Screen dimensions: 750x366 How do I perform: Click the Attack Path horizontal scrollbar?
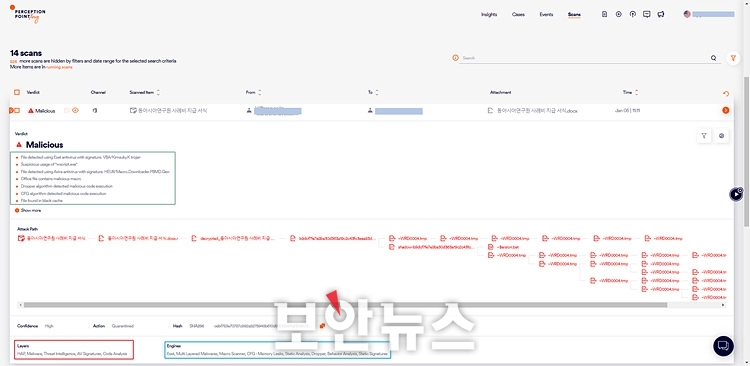[x=345, y=305]
